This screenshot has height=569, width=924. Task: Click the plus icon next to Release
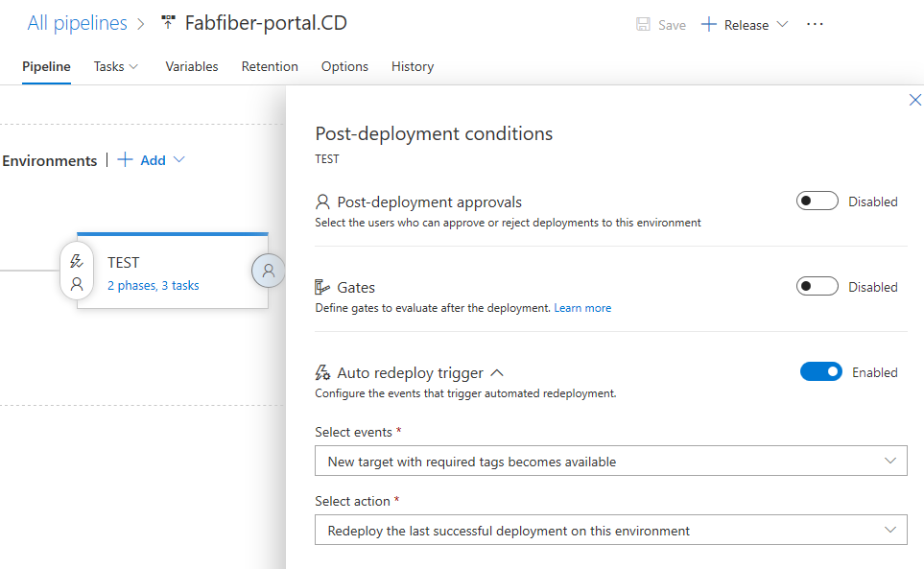tap(709, 25)
